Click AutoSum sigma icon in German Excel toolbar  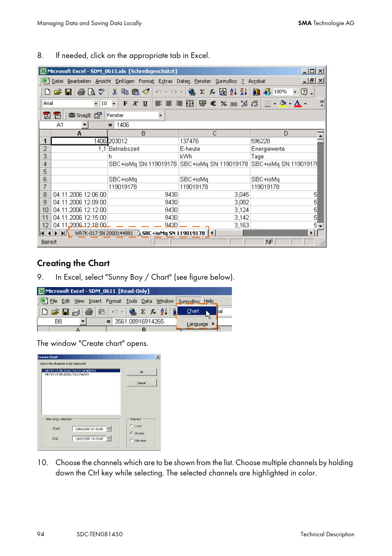pos(202,92)
